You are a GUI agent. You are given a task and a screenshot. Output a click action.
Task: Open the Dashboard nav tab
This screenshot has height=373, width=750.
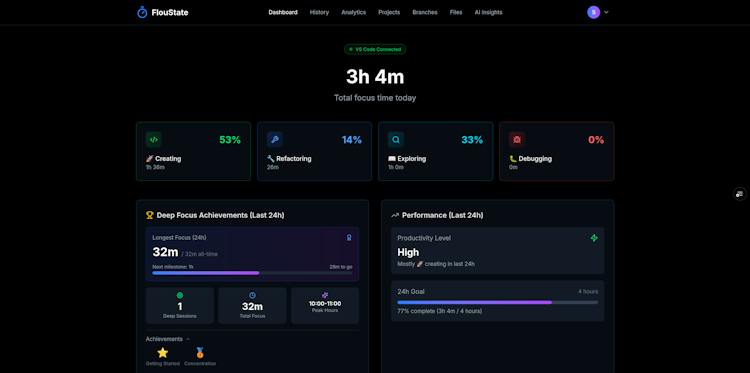(283, 12)
